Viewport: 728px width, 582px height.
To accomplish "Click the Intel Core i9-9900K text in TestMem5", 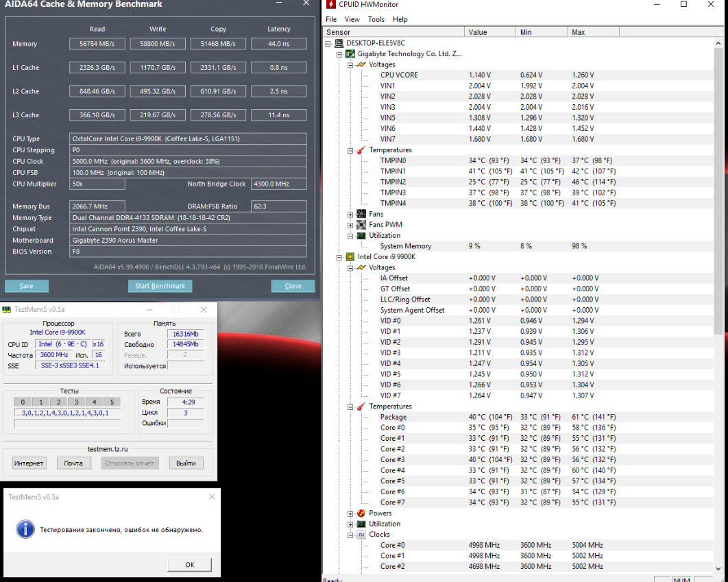I will [58, 332].
